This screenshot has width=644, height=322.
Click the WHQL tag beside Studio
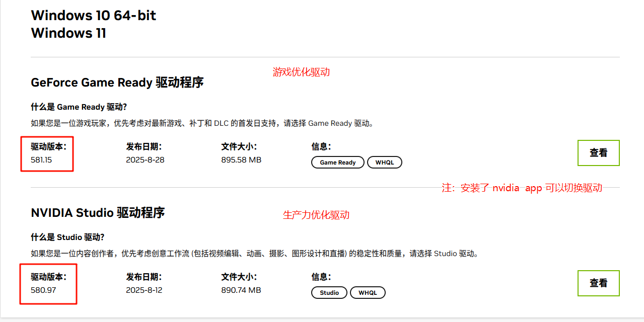pyautogui.click(x=368, y=292)
